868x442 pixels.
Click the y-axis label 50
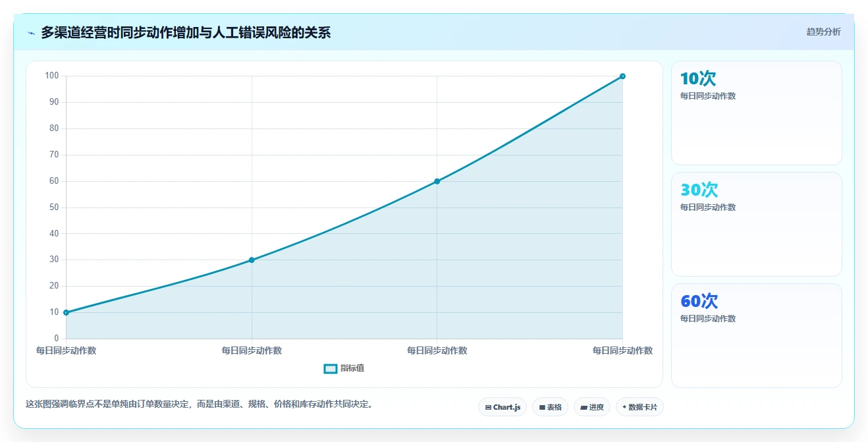point(54,207)
